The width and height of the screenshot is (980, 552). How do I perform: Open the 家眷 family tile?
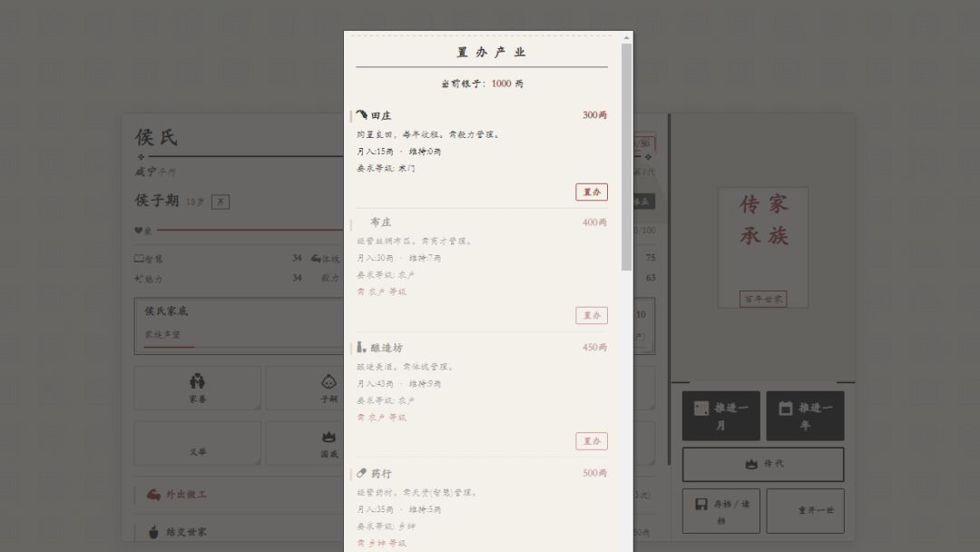point(198,389)
